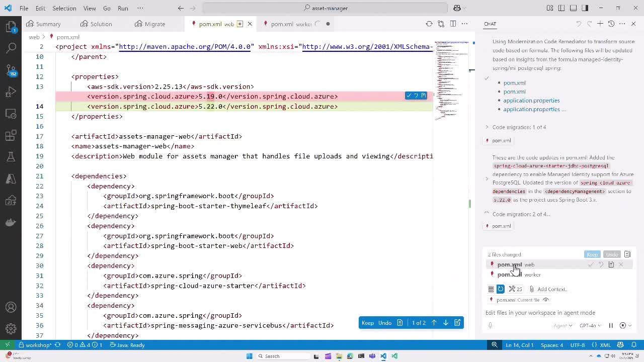
Task: Pause the running chat response
Action: pyautogui.click(x=610, y=325)
